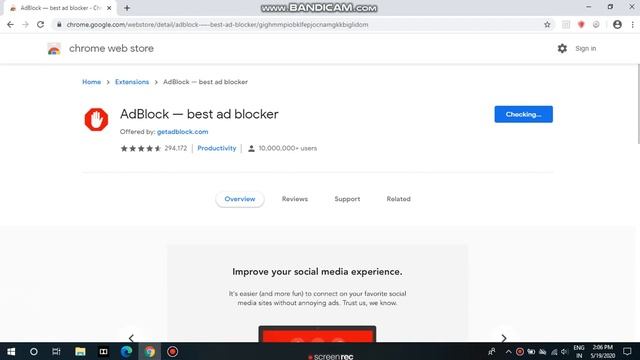Click the promotional screenshot slide
This screenshot has width=640, height=360.
tap(317, 293)
